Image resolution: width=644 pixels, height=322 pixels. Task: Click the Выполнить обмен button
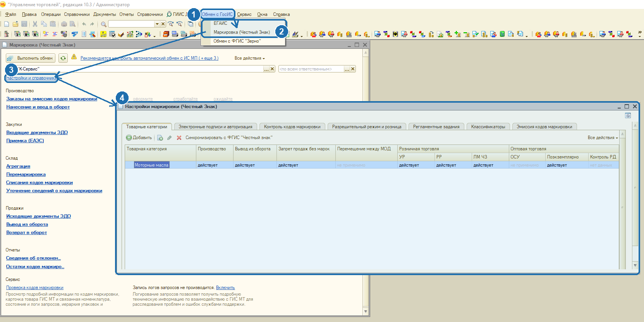point(31,58)
